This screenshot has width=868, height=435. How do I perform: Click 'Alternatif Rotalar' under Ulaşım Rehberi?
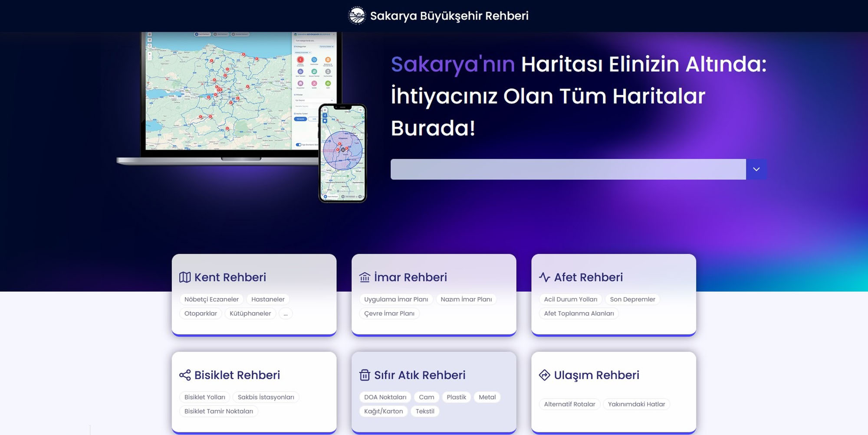(569, 404)
